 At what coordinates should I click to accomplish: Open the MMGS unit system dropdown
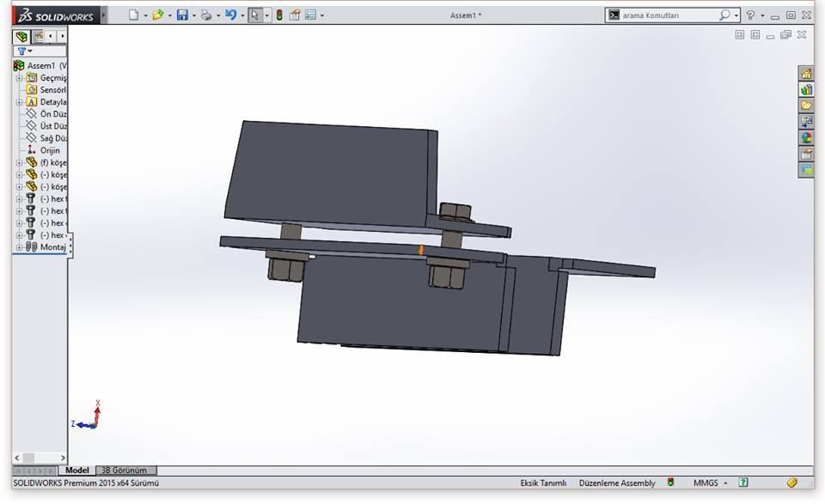point(713,483)
